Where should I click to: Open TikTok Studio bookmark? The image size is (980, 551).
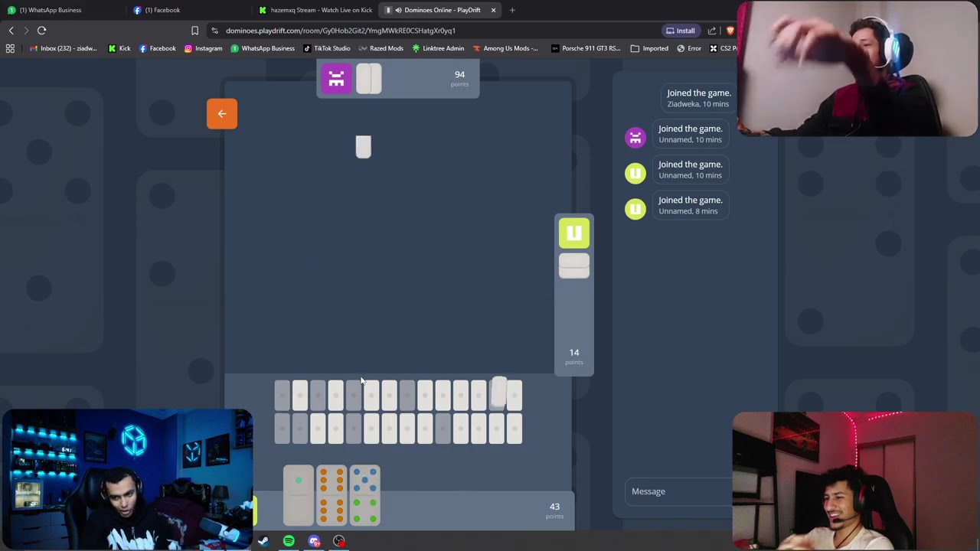(327, 48)
